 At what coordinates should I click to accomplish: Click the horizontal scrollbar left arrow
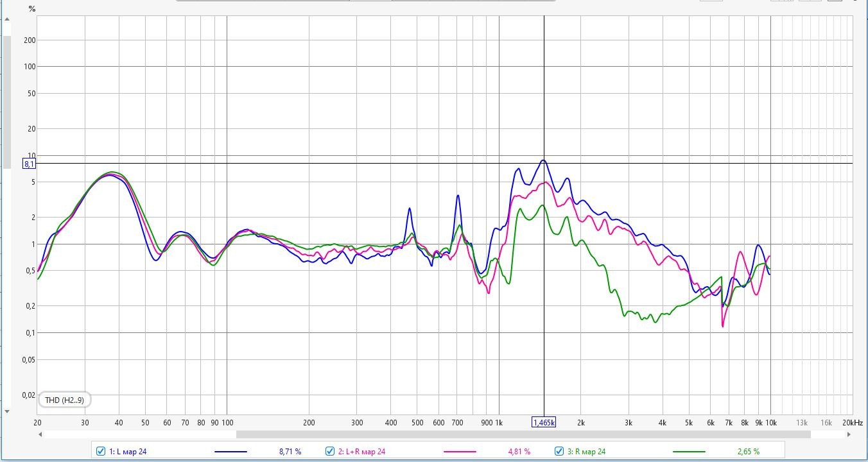click(x=40, y=434)
